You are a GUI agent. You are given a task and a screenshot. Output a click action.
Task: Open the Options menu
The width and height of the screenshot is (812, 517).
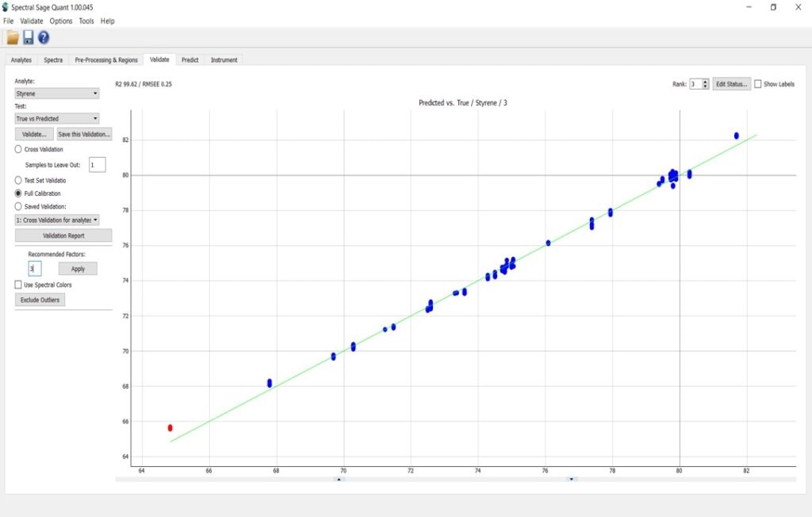(61, 21)
